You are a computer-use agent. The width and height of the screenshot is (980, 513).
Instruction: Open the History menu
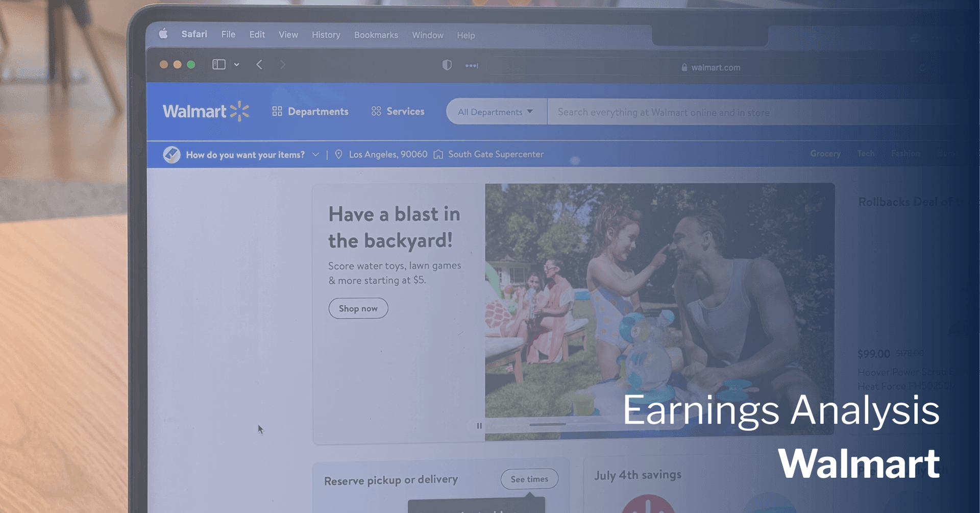tap(326, 35)
